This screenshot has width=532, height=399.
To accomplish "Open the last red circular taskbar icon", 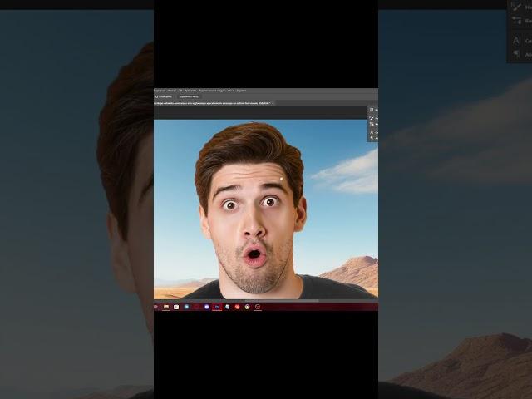I will pos(258,307).
